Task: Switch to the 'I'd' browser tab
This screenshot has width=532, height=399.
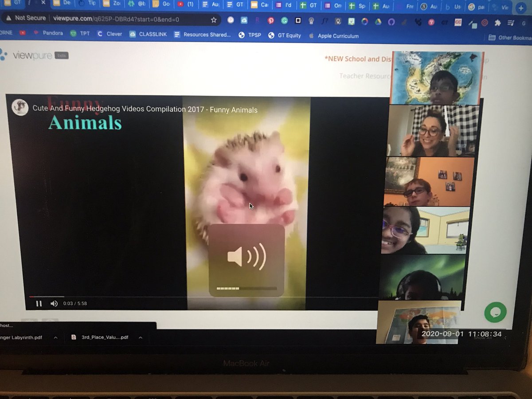Action: [285, 5]
